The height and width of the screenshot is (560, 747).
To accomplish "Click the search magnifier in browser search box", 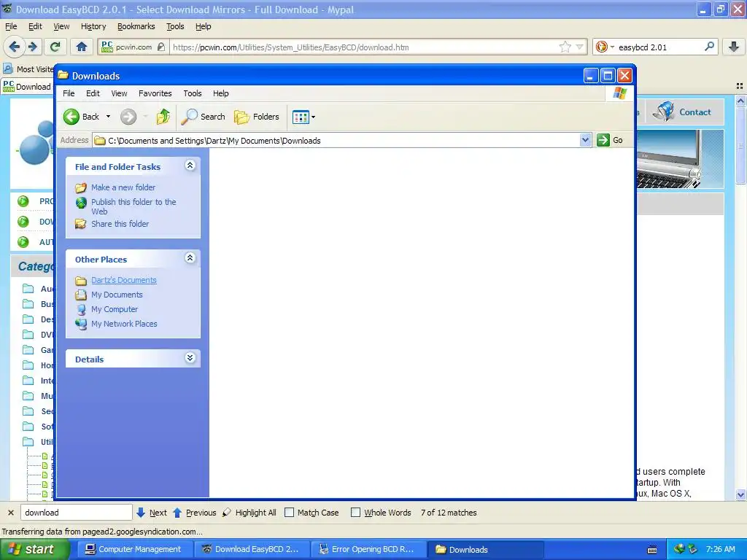I will (x=709, y=47).
